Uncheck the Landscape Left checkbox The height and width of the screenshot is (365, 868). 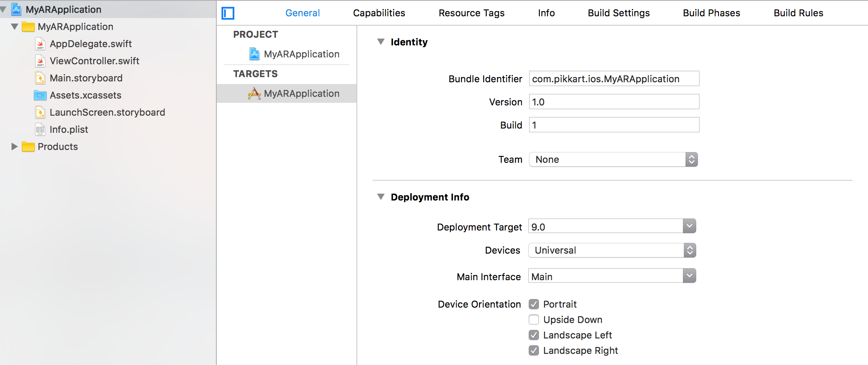click(x=534, y=335)
